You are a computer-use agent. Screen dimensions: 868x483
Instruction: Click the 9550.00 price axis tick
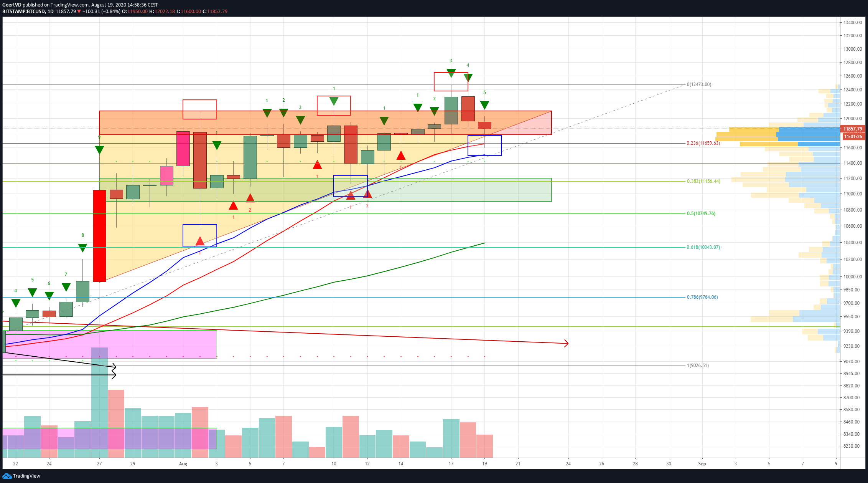click(851, 317)
